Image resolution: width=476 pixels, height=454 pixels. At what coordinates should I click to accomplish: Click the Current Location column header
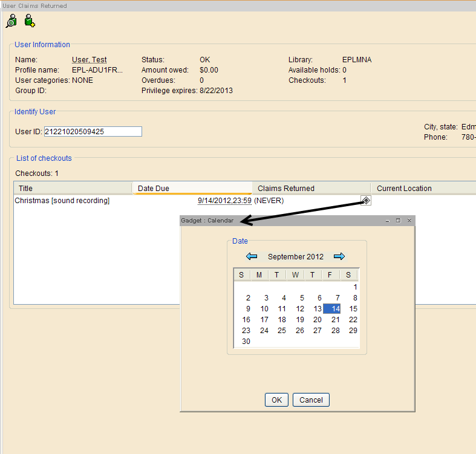point(423,188)
